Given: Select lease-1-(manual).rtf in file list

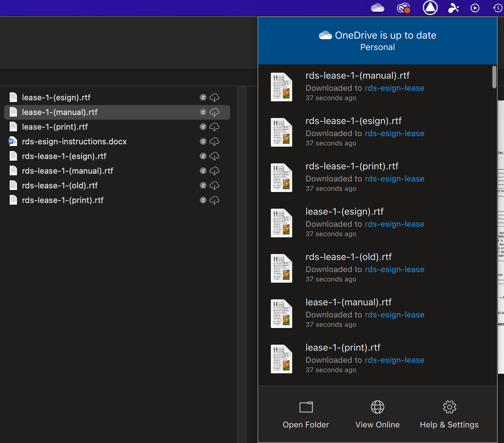Looking at the screenshot, I should coord(117,112).
